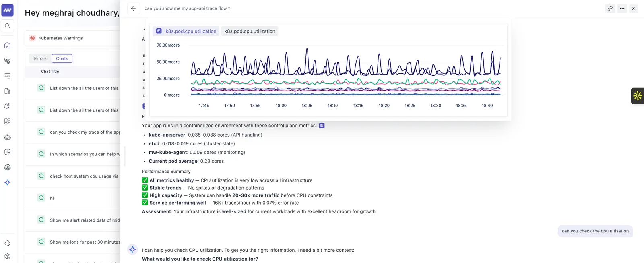The image size is (644, 263).
Task: Click chat icon for 'In which scenarios' row
Action: pos(41,154)
